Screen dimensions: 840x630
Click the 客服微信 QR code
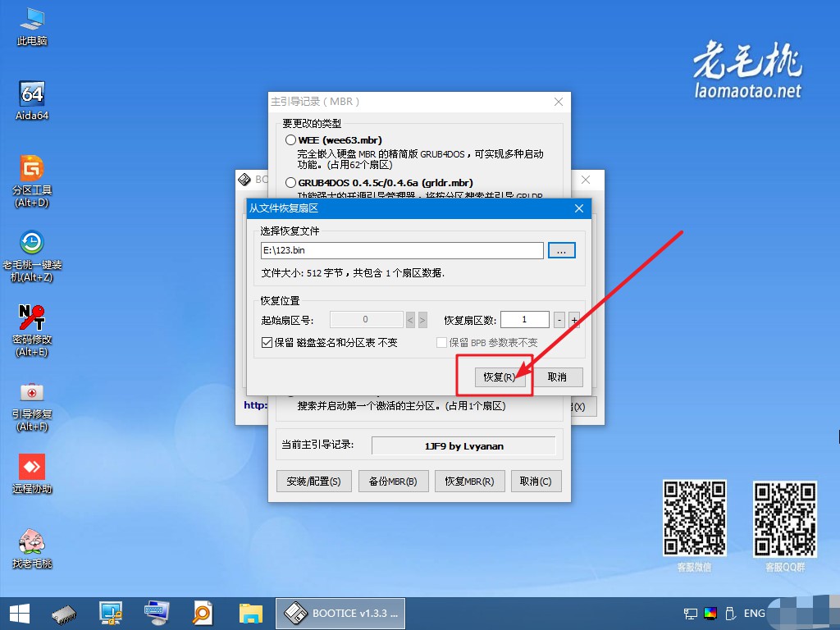click(x=695, y=518)
